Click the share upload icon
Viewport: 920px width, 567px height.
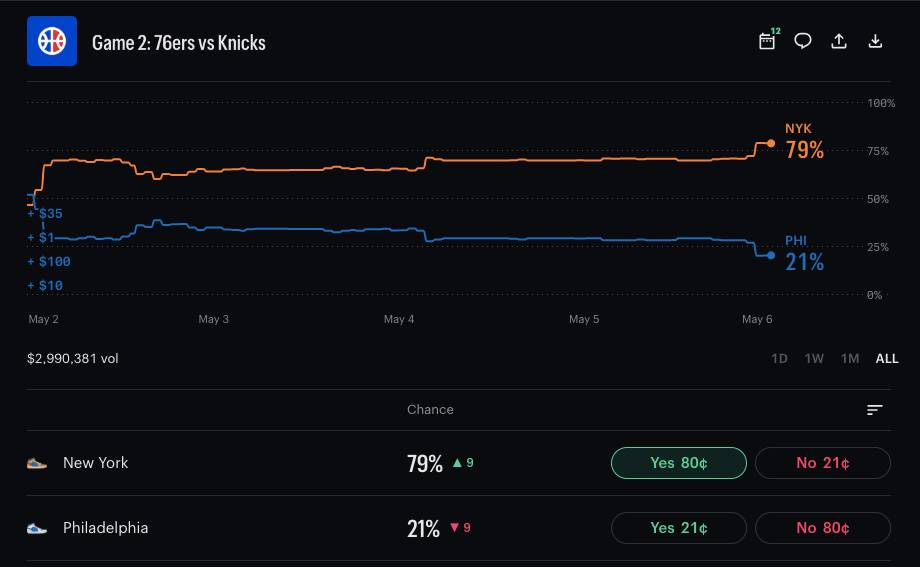839,40
